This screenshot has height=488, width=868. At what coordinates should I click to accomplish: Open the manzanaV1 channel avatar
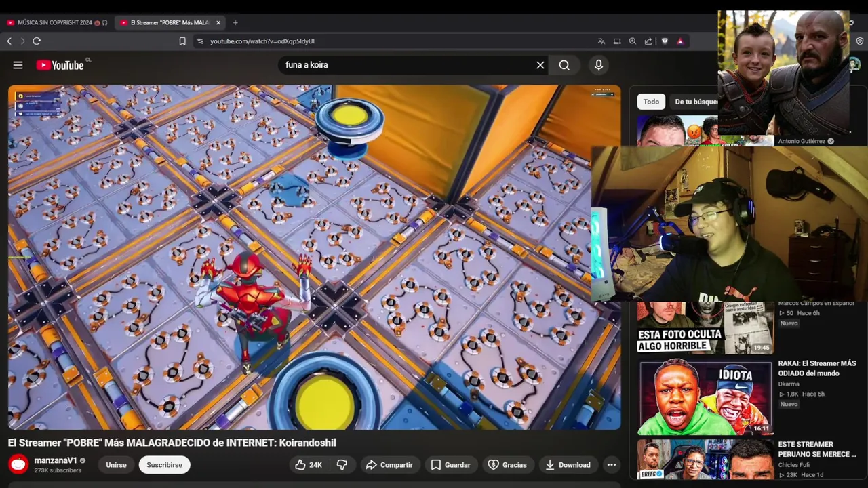(x=18, y=464)
